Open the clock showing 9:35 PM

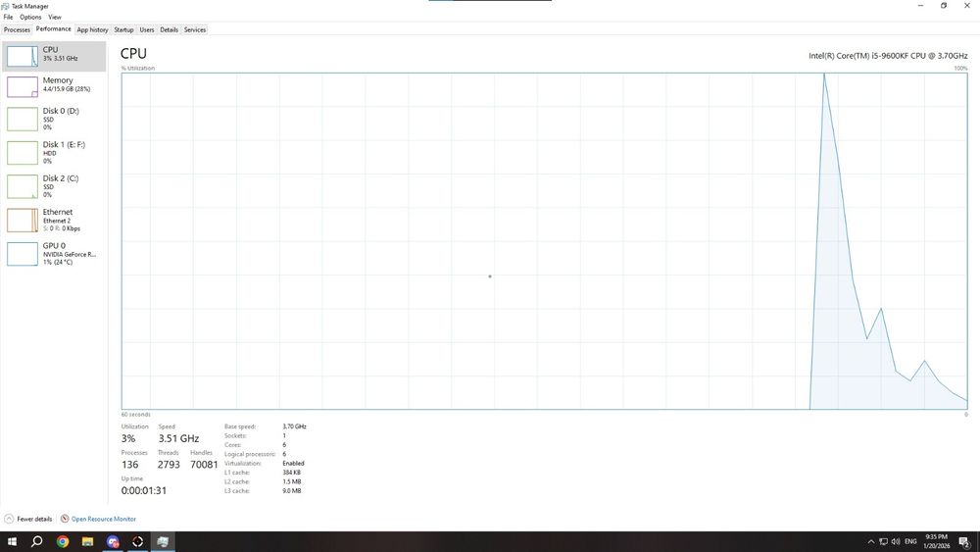pos(936,541)
